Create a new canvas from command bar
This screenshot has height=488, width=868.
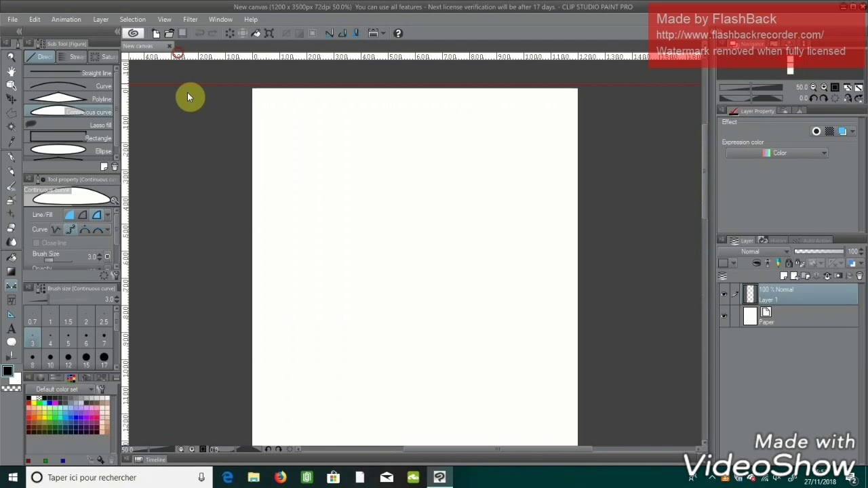(156, 33)
